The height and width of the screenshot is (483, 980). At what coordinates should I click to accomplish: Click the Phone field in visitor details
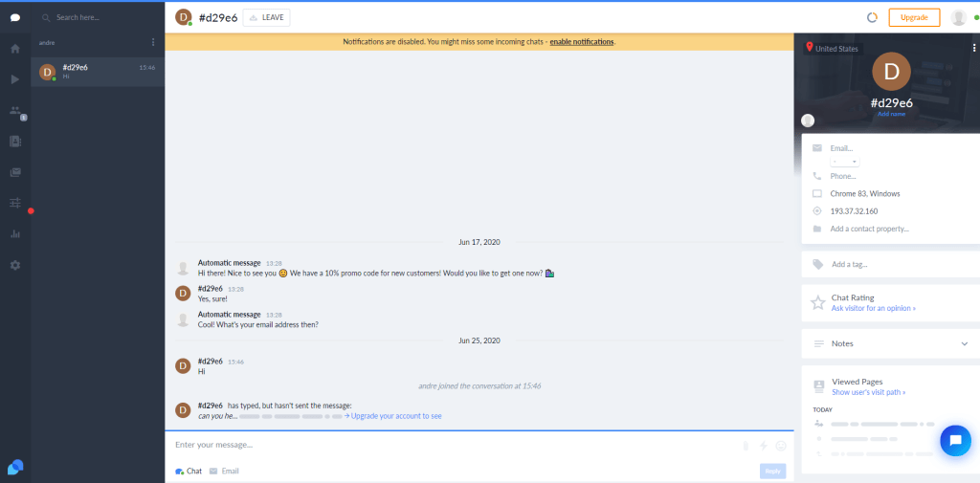click(x=843, y=176)
